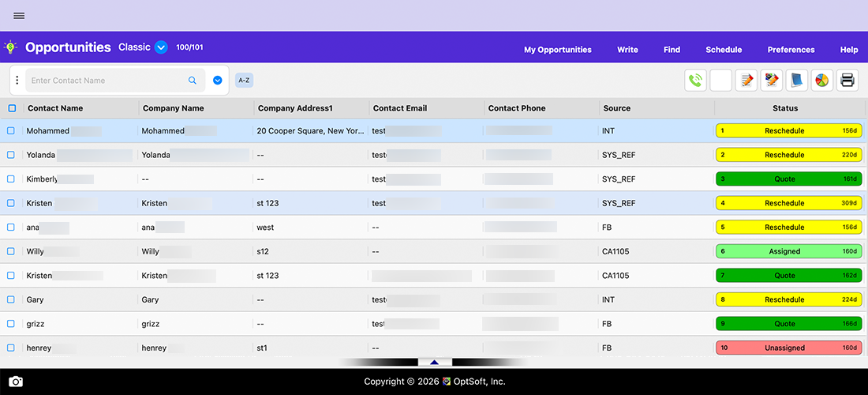Check the Gary row checkbox
868x395 pixels.
[10, 299]
